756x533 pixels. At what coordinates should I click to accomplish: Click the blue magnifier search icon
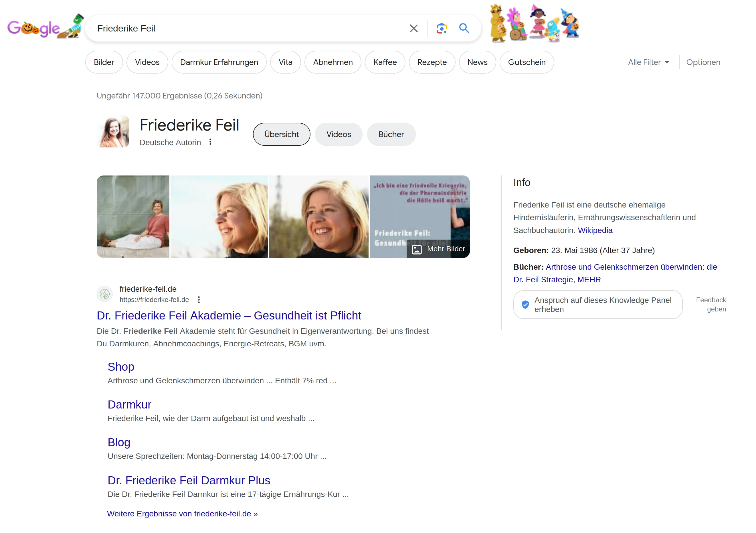[464, 28]
